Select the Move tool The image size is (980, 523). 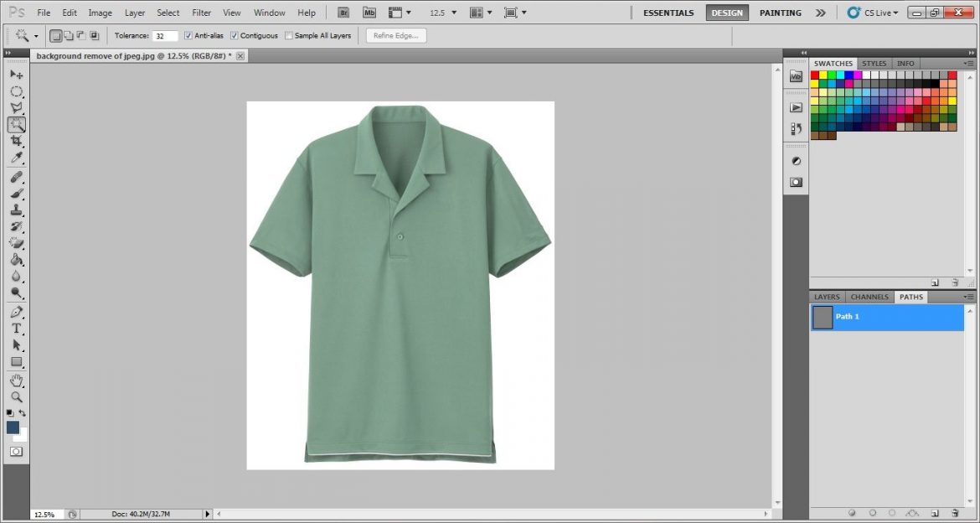(x=16, y=75)
